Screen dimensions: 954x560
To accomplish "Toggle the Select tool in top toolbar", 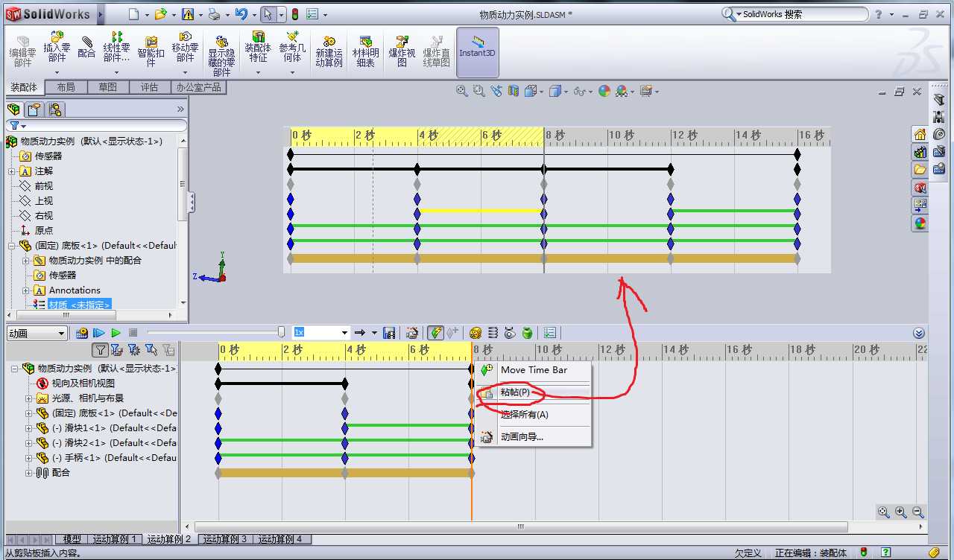I will click(x=268, y=14).
